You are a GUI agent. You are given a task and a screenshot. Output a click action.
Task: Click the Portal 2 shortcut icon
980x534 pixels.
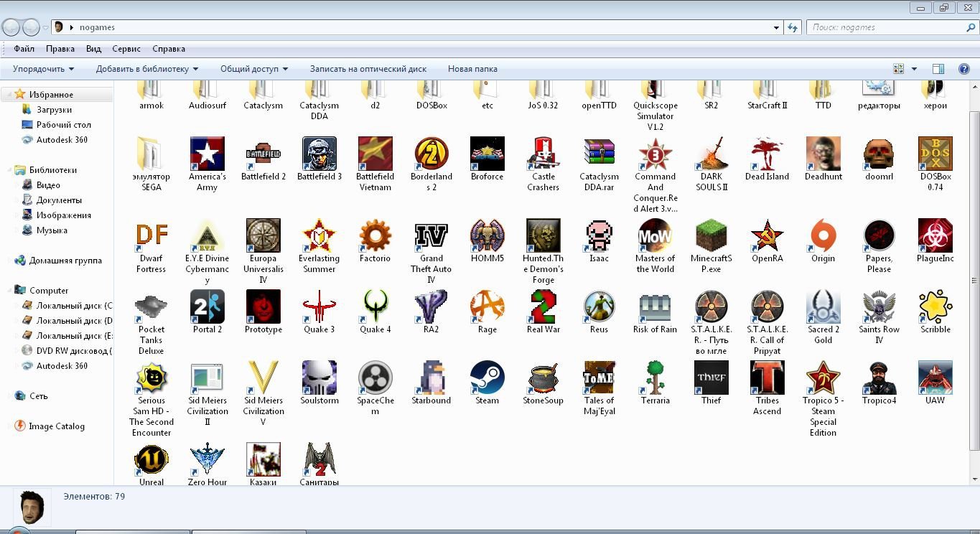tap(207, 307)
